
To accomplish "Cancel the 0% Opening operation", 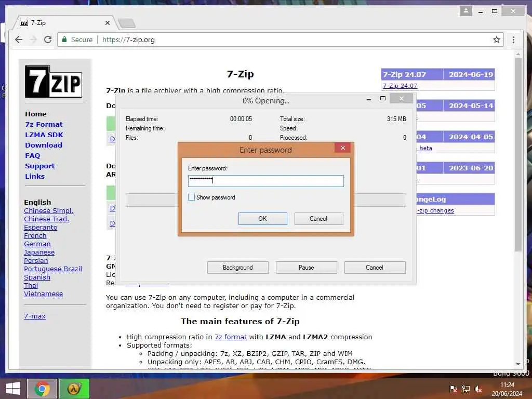I will (375, 268).
